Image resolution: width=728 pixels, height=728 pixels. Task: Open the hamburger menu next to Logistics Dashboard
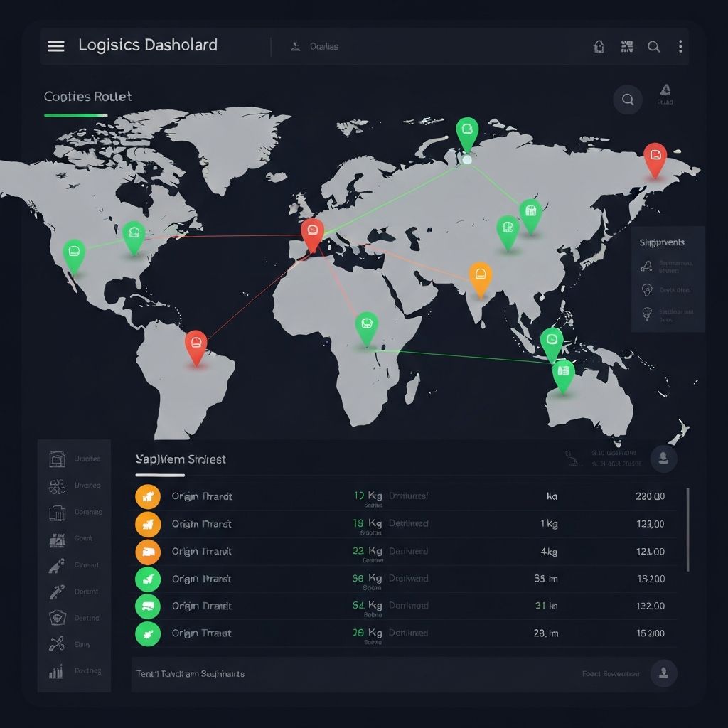[x=55, y=45]
